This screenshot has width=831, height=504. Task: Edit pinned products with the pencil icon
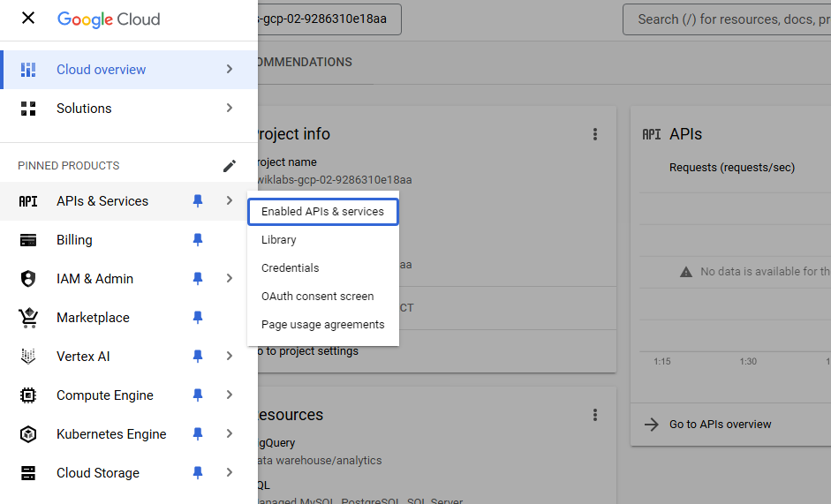(229, 166)
